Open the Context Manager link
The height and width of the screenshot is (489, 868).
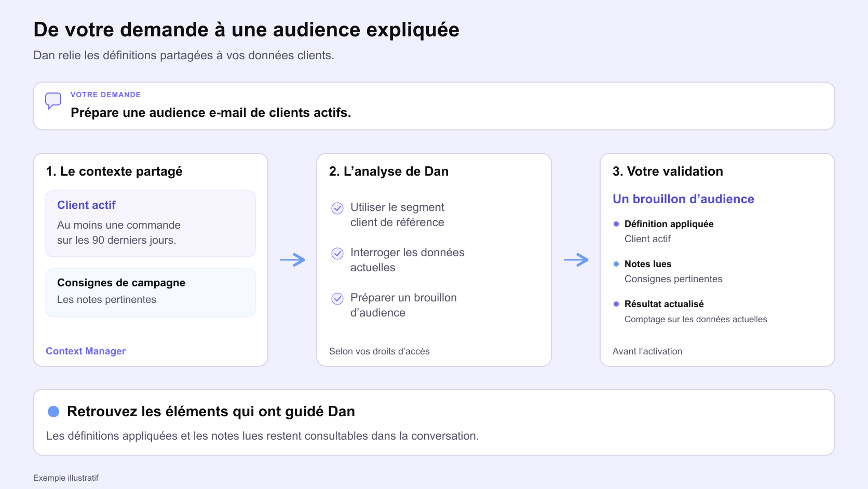point(86,351)
